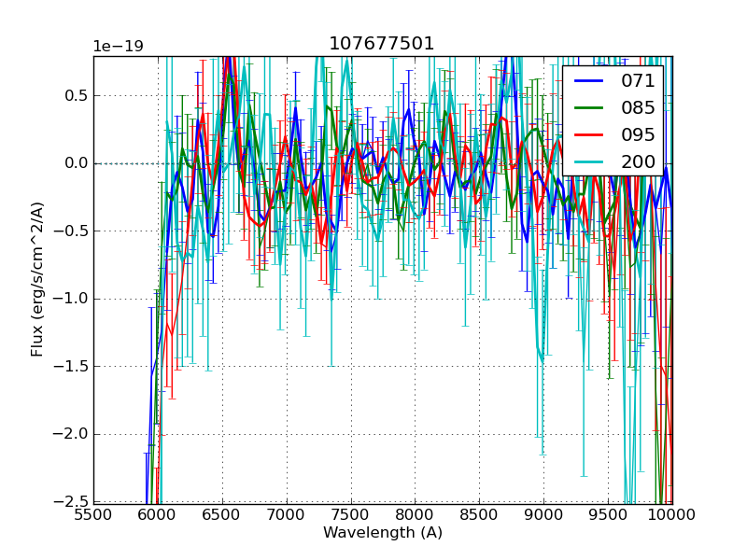Click the 0.0 y-axis tick label
Image resolution: width=747 pixels, height=560 pixels.
coord(73,163)
